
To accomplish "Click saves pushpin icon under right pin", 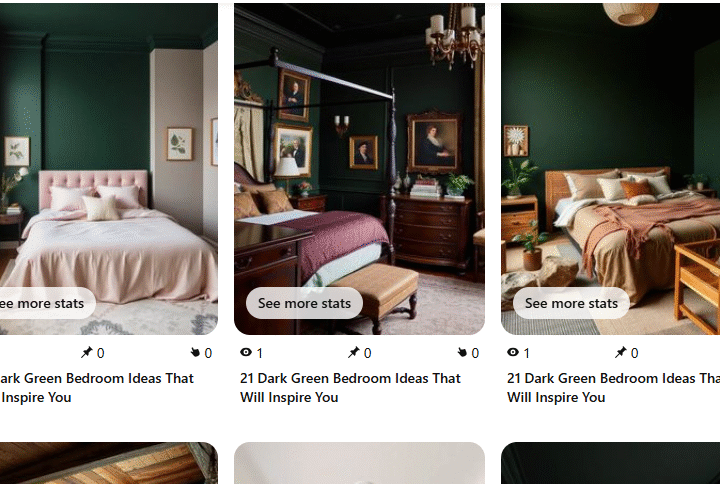I will [x=620, y=352].
